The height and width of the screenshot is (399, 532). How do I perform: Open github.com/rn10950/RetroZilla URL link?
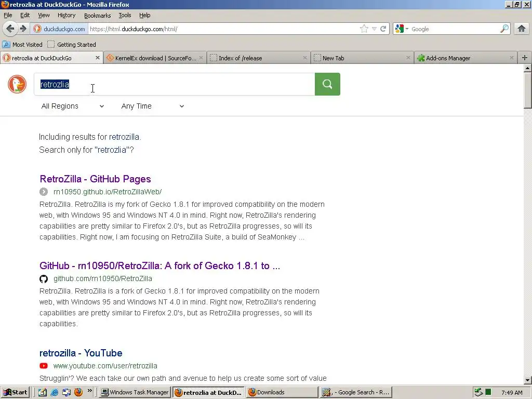pos(103,278)
